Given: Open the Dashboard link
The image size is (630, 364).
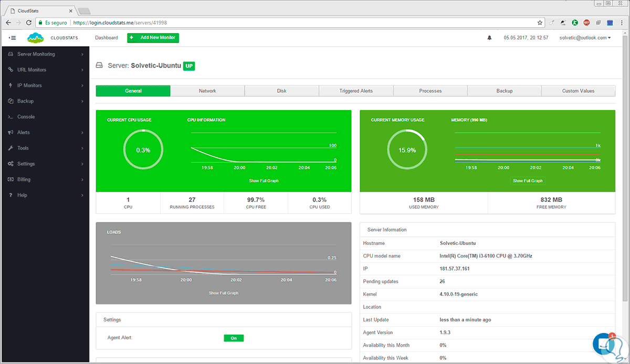Looking at the screenshot, I should point(107,38).
